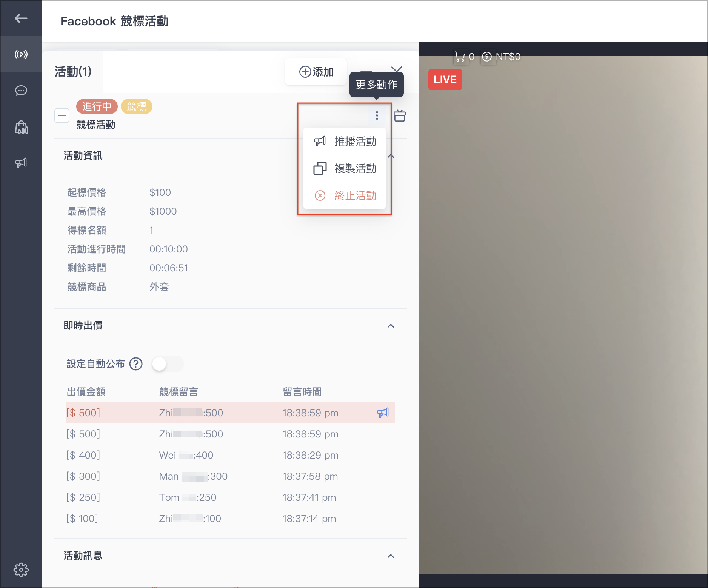Click the 留言時間 column header

pos(302,392)
